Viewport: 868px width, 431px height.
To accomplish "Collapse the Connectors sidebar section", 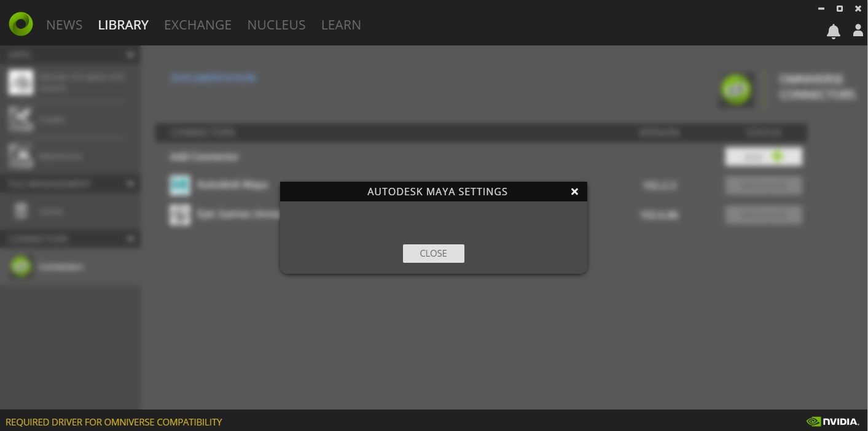I will (x=130, y=239).
